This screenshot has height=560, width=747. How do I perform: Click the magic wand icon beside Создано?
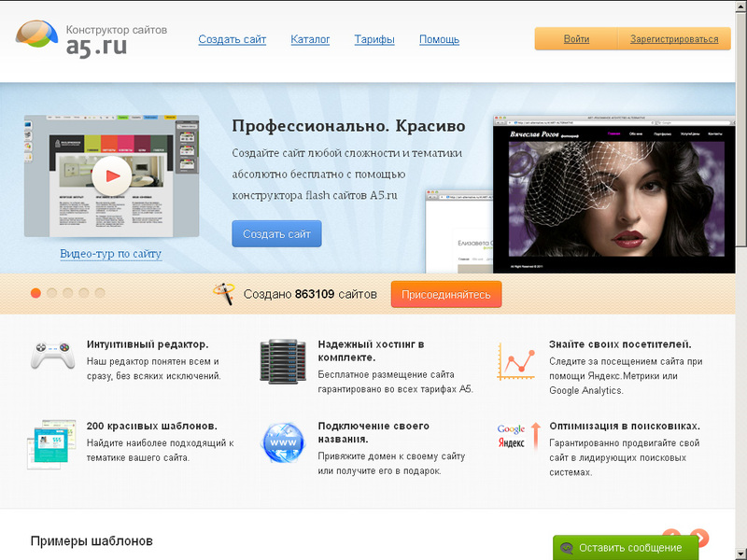[x=224, y=294]
